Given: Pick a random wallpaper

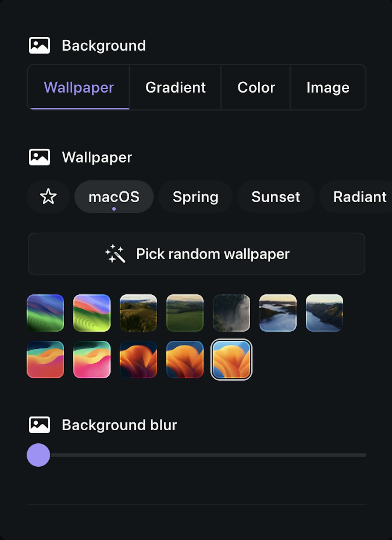Looking at the screenshot, I should click(x=197, y=254).
